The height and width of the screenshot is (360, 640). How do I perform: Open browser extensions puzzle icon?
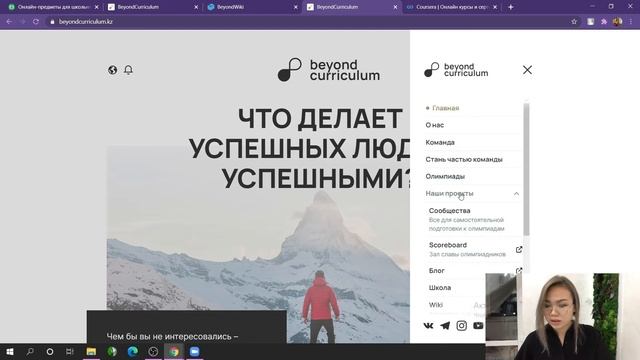tap(604, 22)
